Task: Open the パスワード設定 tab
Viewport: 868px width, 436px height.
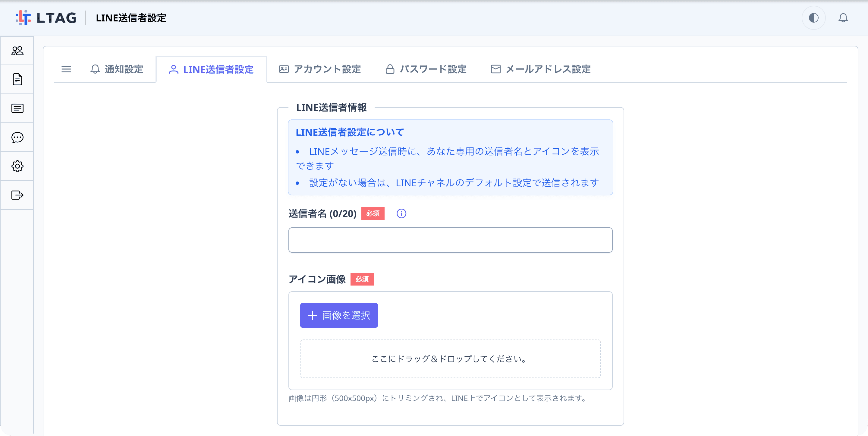Action: [426, 69]
